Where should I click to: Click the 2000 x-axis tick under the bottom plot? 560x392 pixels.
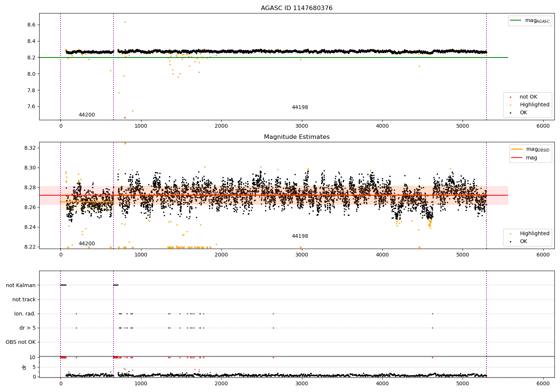(221, 384)
